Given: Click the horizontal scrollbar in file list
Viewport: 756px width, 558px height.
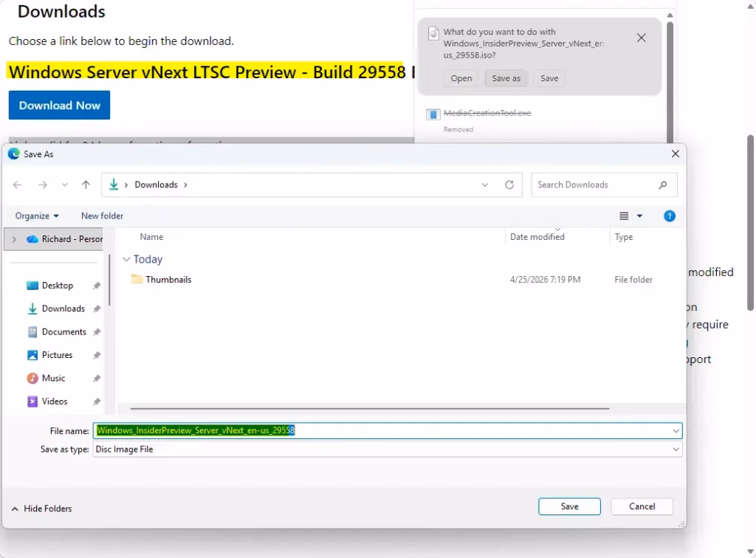Looking at the screenshot, I should pyautogui.click(x=369, y=408).
